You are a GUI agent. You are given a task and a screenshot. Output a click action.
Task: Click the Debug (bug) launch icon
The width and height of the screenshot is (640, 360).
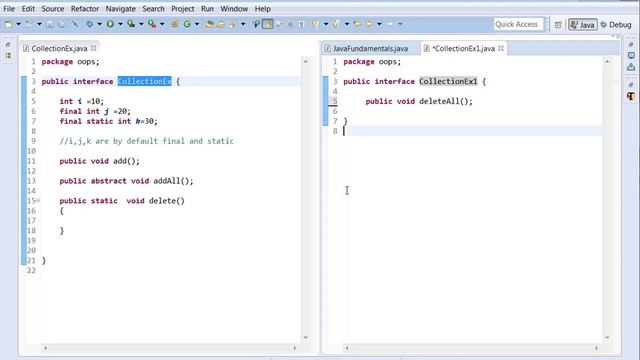(x=89, y=24)
